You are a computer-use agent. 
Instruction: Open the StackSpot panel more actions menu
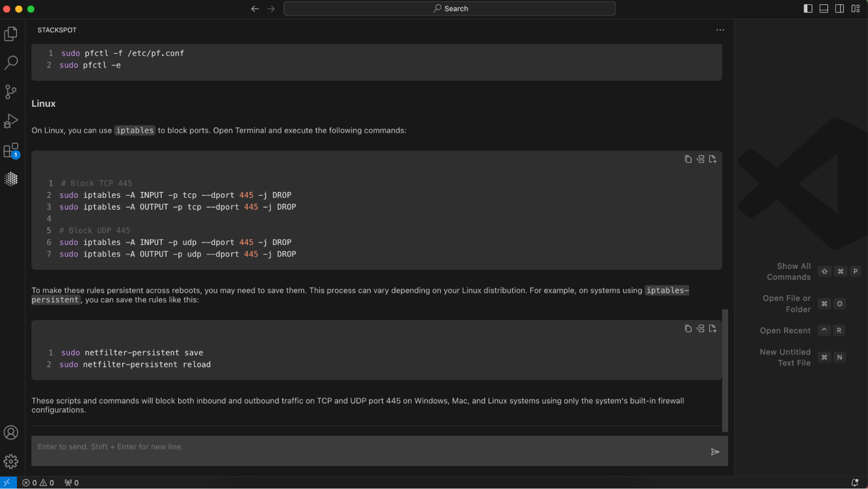(x=720, y=30)
